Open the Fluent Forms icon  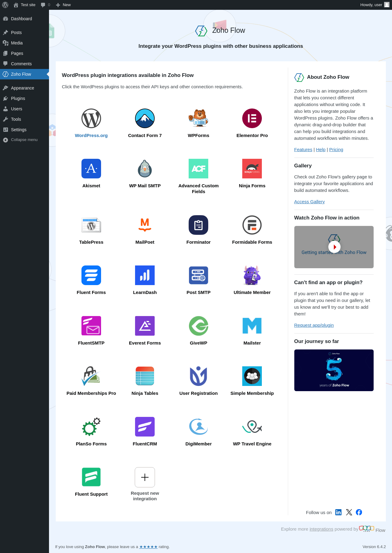(91, 275)
